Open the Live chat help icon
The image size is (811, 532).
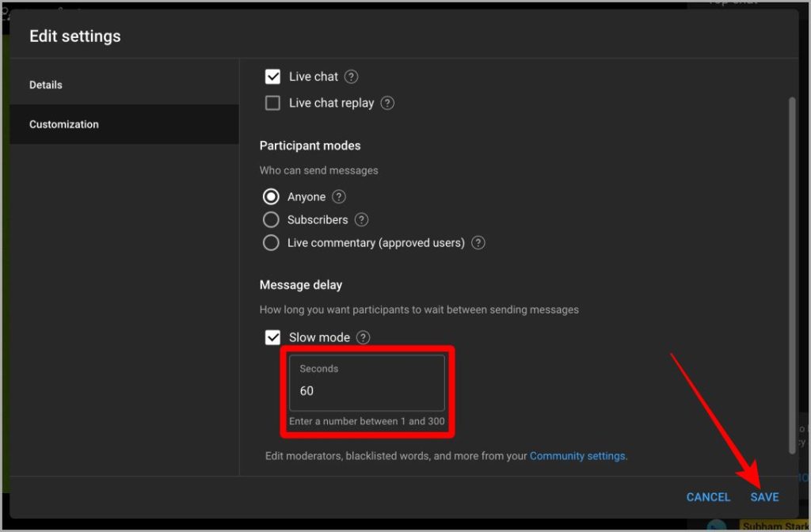(x=351, y=77)
